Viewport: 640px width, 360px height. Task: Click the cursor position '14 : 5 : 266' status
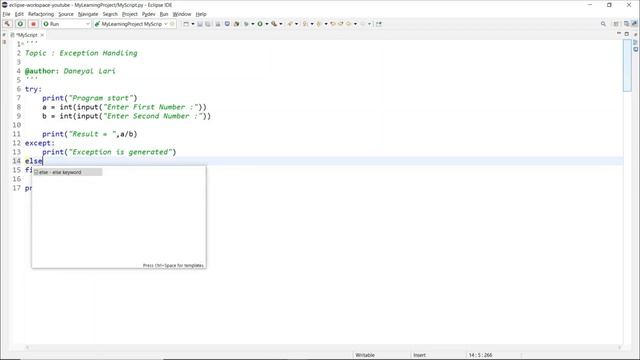coord(480,355)
